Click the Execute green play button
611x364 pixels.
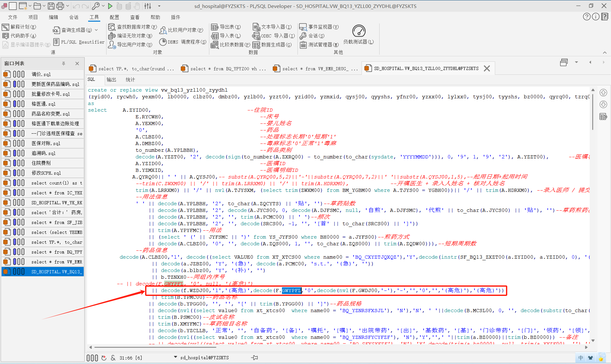(x=110, y=6)
